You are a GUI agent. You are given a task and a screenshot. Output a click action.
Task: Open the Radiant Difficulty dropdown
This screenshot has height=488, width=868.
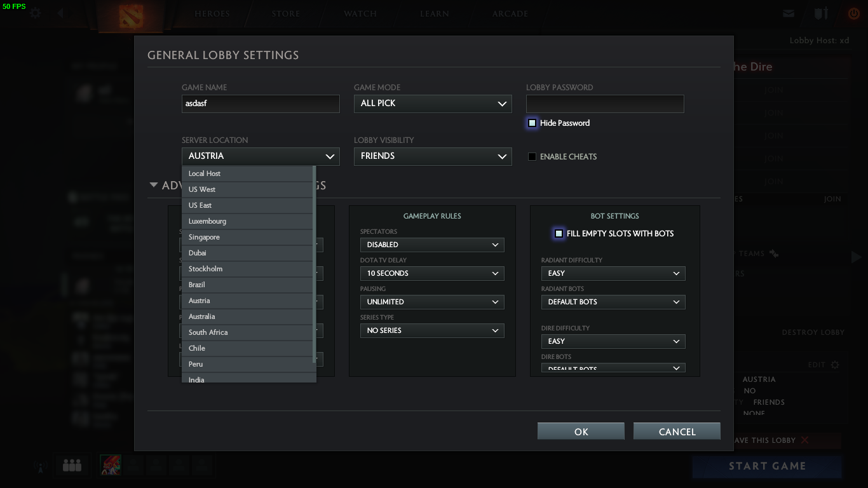(613, 273)
